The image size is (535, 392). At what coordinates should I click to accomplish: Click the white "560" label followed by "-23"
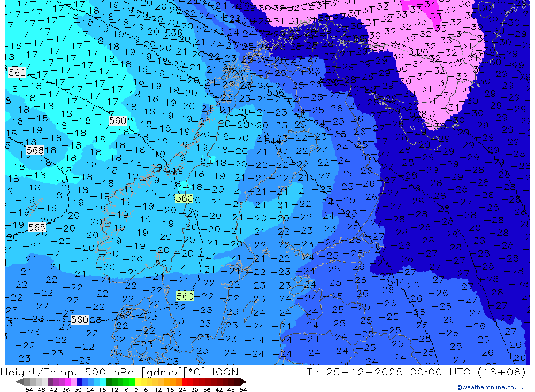point(80,320)
